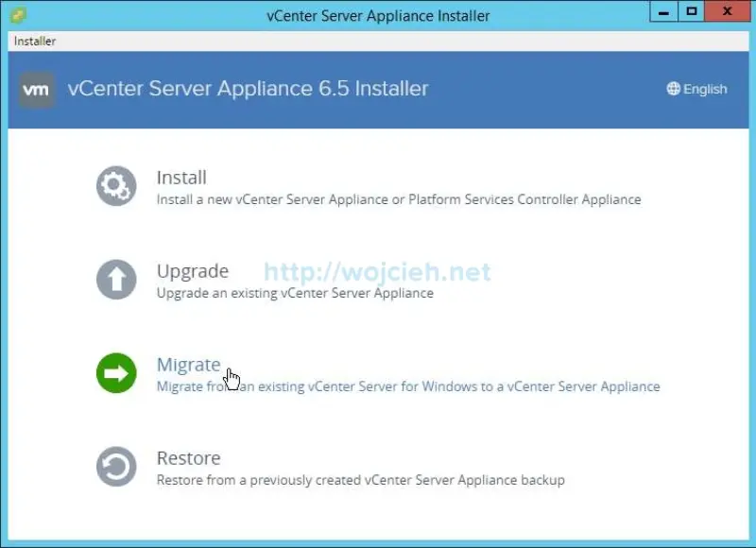
Task: Choose the Upgrade option heading
Action: pos(192,270)
